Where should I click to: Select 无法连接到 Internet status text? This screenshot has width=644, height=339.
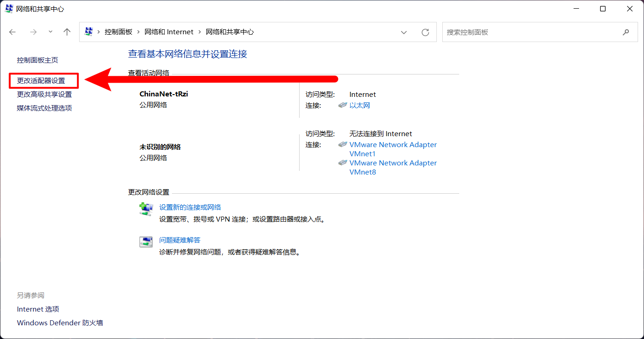pyautogui.click(x=381, y=133)
